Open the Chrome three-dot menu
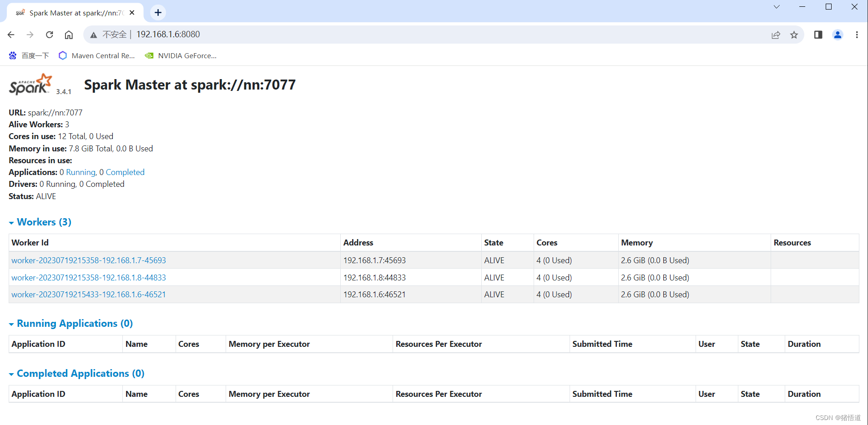The height and width of the screenshot is (425, 868). coord(857,35)
